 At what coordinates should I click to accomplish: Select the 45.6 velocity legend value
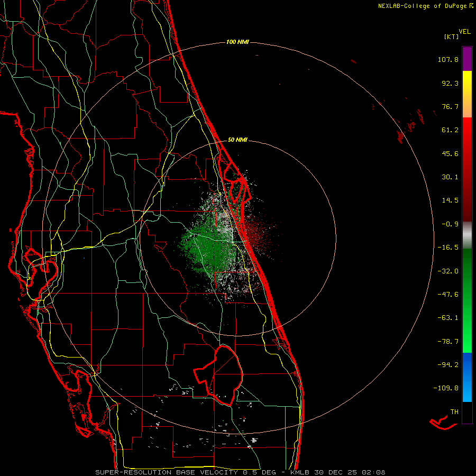point(450,153)
